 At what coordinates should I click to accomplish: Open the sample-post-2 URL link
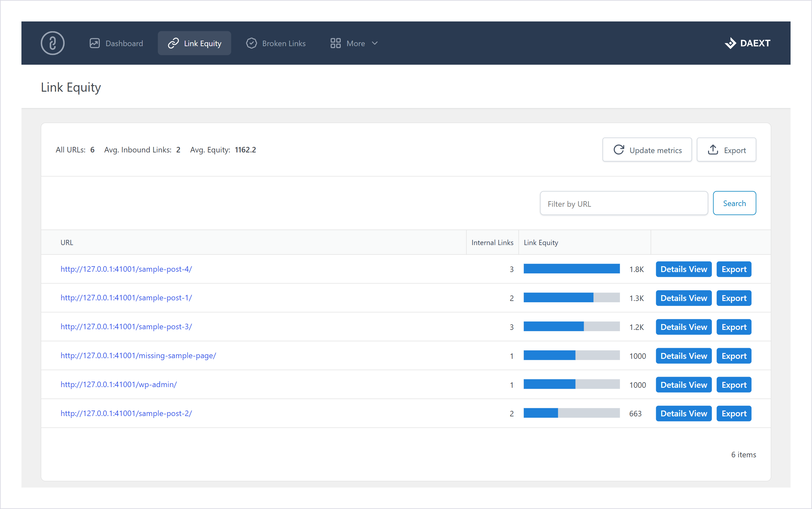pyautogui.click(x=126, y=413)
